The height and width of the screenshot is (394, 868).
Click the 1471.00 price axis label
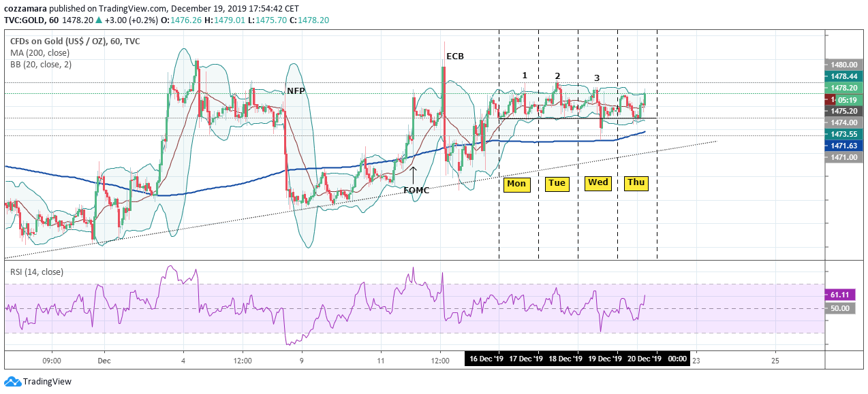point(843,157)
